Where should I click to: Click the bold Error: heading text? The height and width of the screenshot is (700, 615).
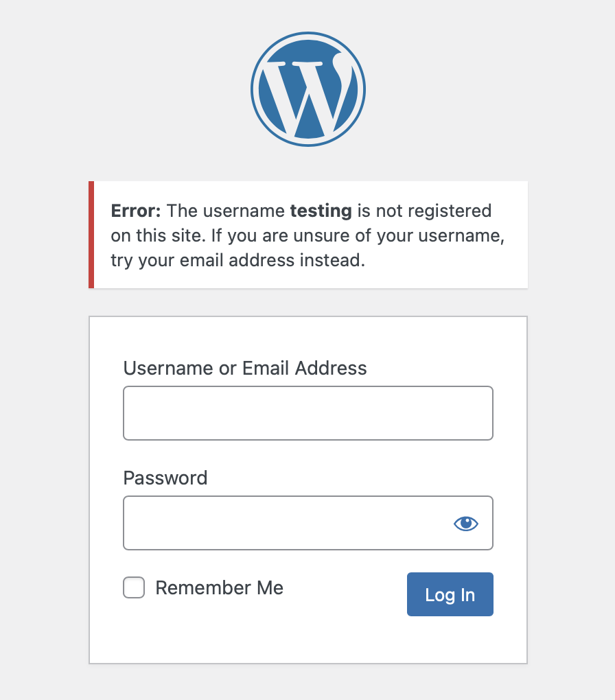(136, 211)
